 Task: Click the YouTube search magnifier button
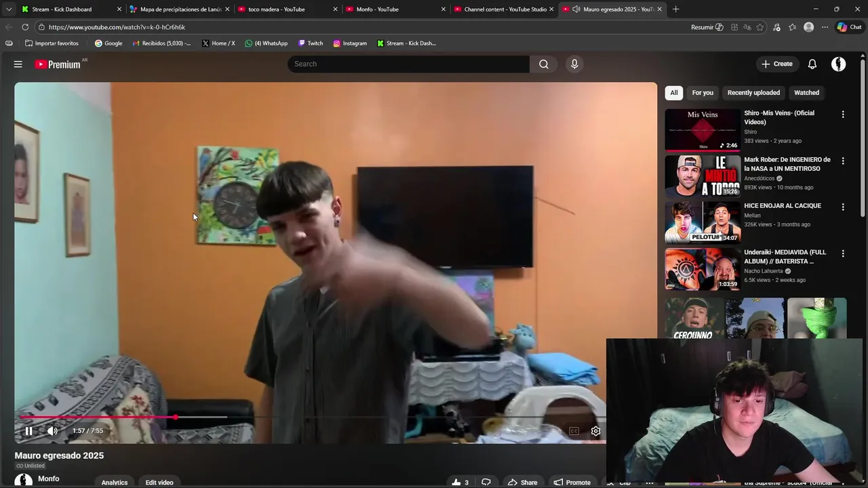[x=544, y=64]
